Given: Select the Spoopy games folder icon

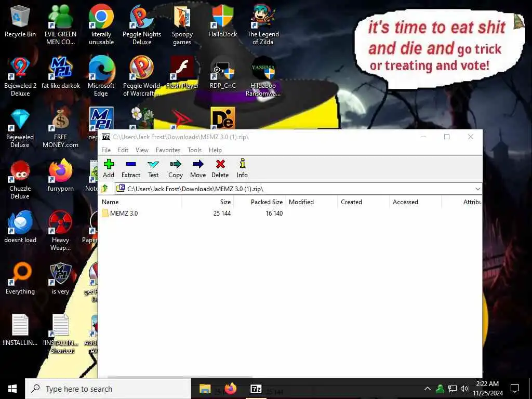Looking at the screenshot, I should point(182,25).
